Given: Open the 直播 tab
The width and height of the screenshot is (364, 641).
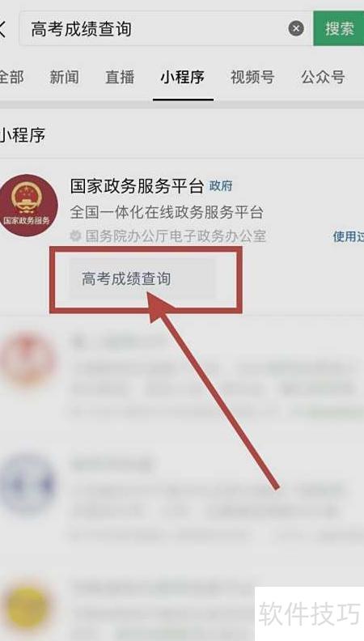Looking at the screenshot, I should click(x=120, y=77).
